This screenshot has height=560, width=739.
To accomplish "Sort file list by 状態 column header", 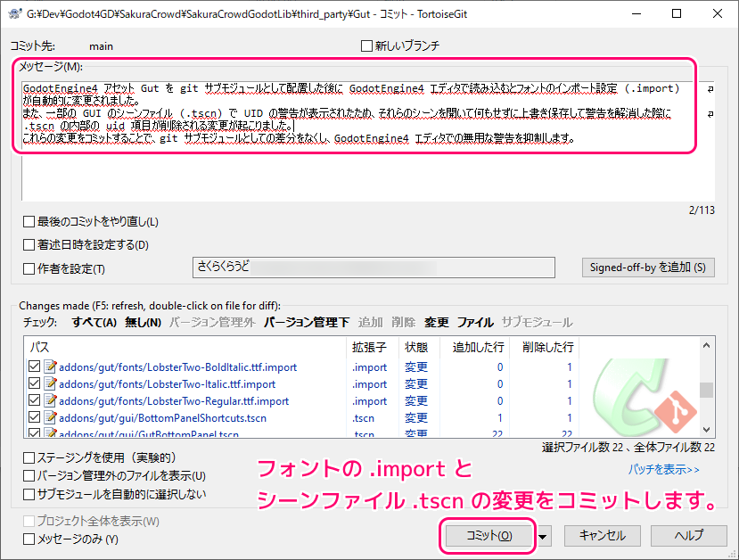I will coord(419,348).
